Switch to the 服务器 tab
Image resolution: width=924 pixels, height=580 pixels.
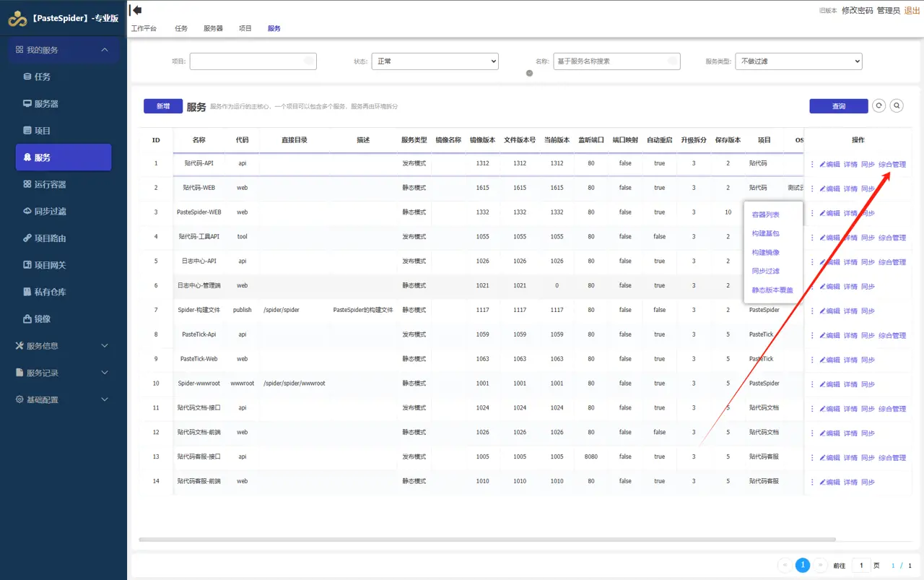pos(213,28)
